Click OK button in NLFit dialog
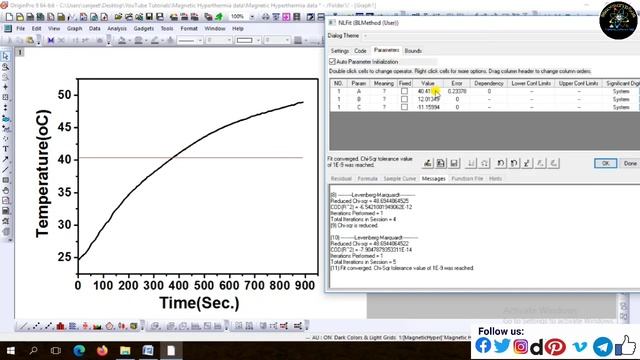Viewport: 640px width, 360px height. 605,163
